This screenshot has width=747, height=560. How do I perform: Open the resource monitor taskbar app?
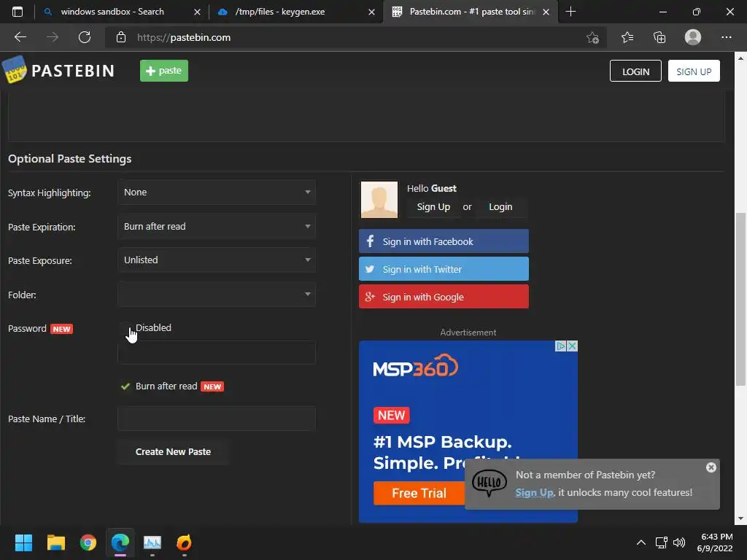tap(152, 542)
